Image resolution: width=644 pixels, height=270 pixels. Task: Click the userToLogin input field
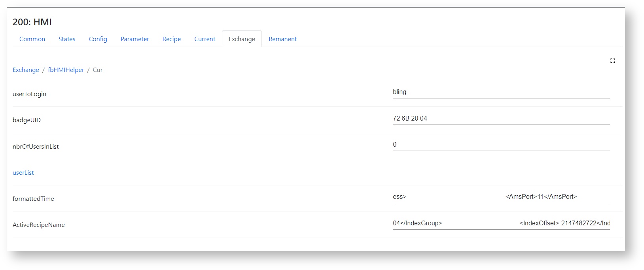click(501, 92)
